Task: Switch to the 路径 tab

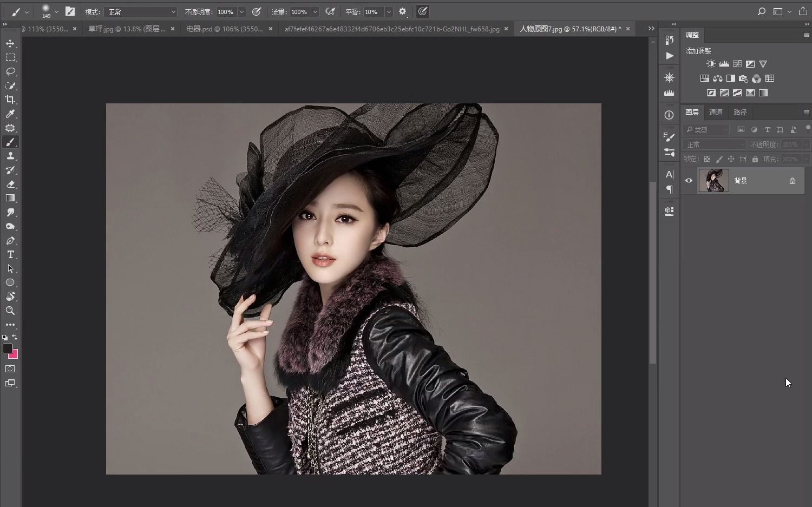Action: pyautogui.click(x=740, y=112)
